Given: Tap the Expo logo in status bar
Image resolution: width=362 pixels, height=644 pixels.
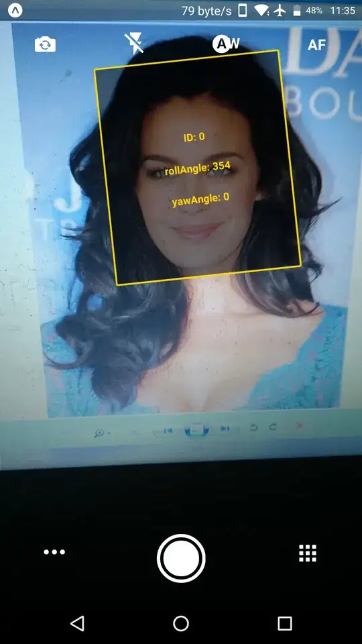Looking at the screenshot, I should (15, 10).
